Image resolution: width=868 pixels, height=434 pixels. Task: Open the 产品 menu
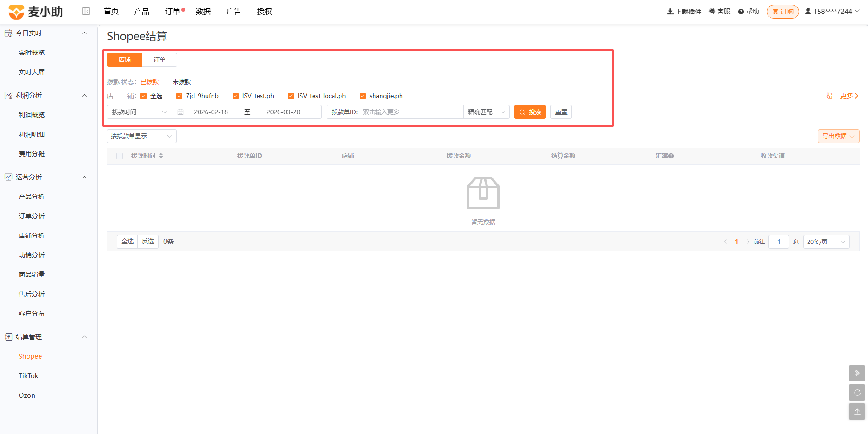pos(141,12)
